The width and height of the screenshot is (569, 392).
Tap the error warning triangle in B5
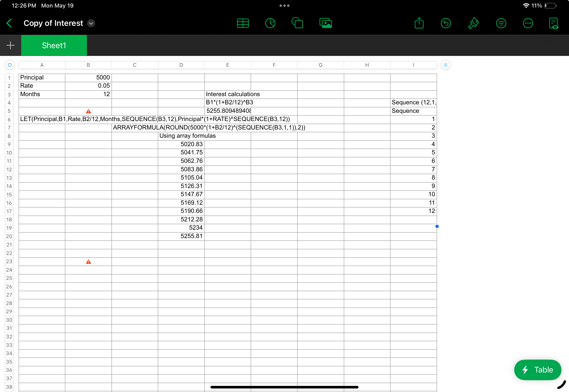(88, 111)
